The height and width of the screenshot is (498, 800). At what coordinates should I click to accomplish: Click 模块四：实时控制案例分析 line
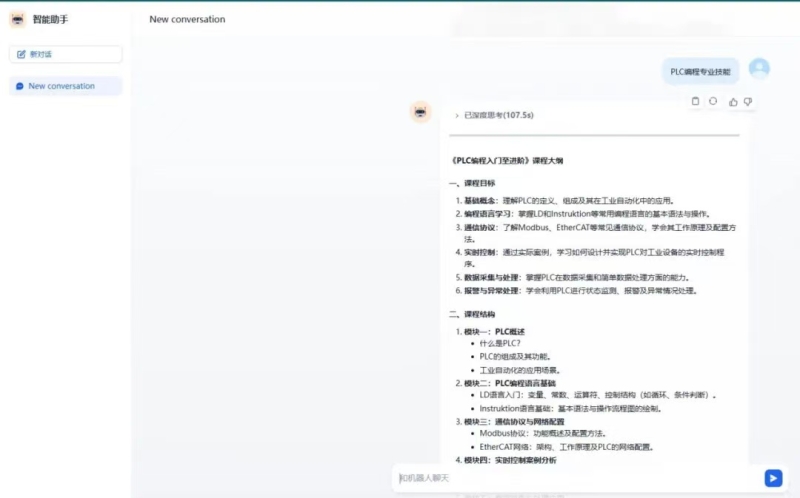click(x=506, y=460)
